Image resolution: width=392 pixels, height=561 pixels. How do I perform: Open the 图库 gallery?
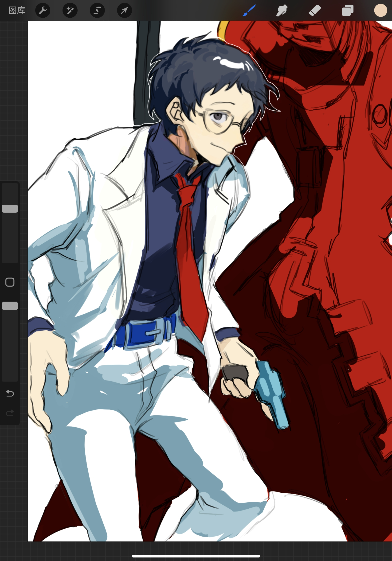click(17, 11)
